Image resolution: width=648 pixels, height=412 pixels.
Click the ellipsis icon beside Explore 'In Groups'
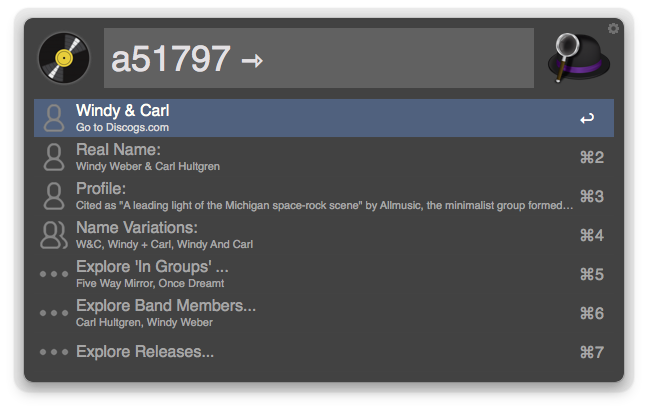click(x=54, y=274)
